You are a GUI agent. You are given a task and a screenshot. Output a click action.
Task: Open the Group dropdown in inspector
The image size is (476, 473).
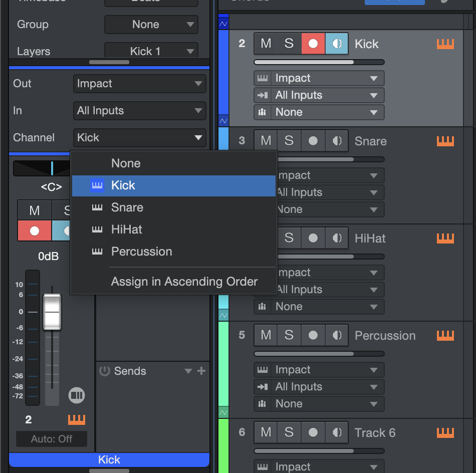(151, 25)
